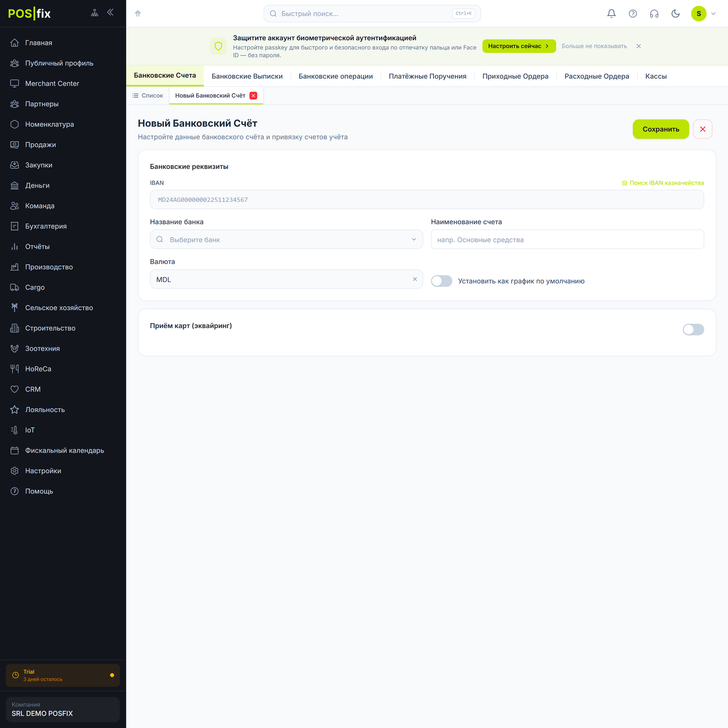Toggle Установить как график по умолчанию

[x=442, y=281]
